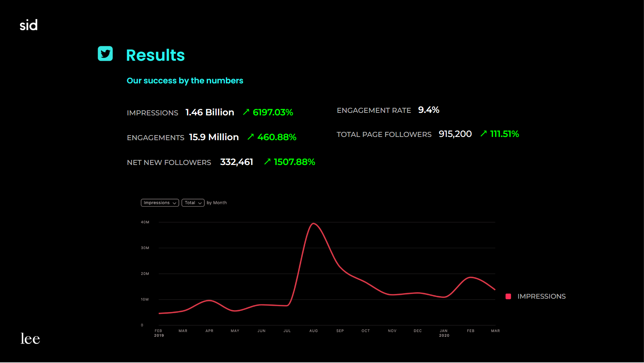Click the 332,461 value
644x363 pixels.
click(x=237, y=162)
